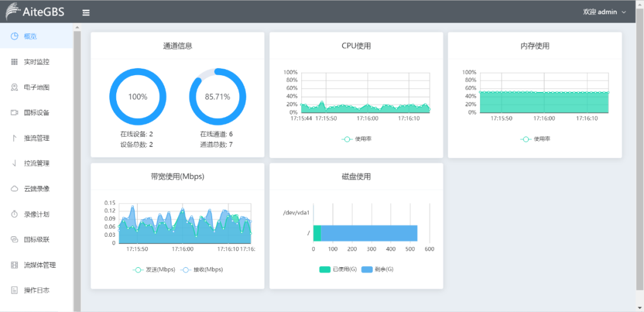Open the 欢迎 admin user dropdown

click(x=604, y=12)
